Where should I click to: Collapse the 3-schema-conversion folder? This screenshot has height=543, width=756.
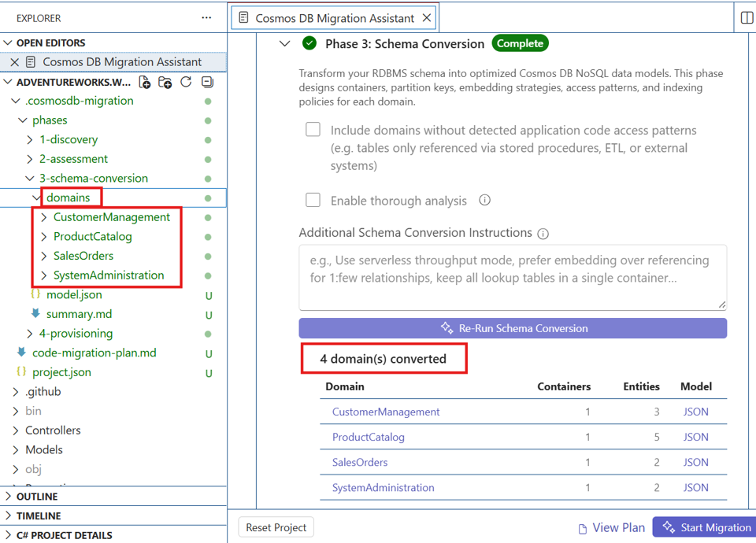click(30, 179)
